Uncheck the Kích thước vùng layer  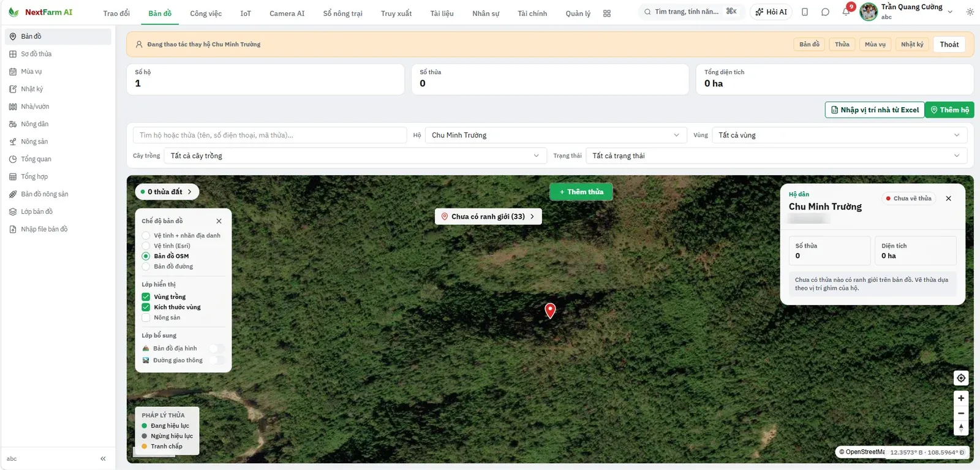pos(146,307)
